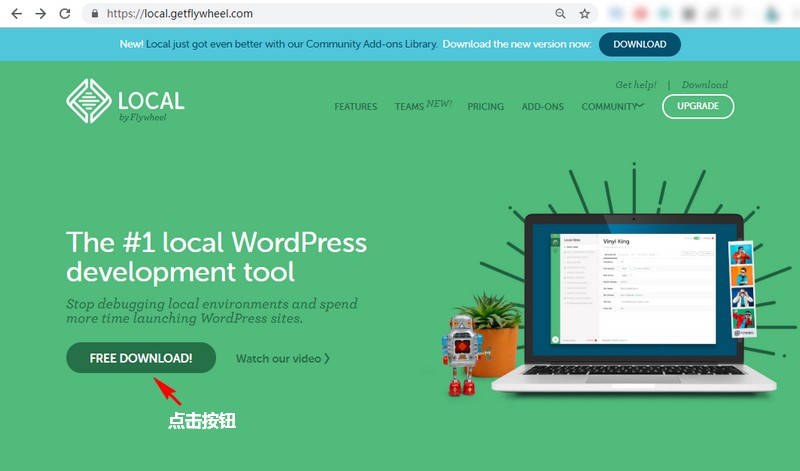
Task: Open the ADD-ONS menu item
Action: pos(542,107)
